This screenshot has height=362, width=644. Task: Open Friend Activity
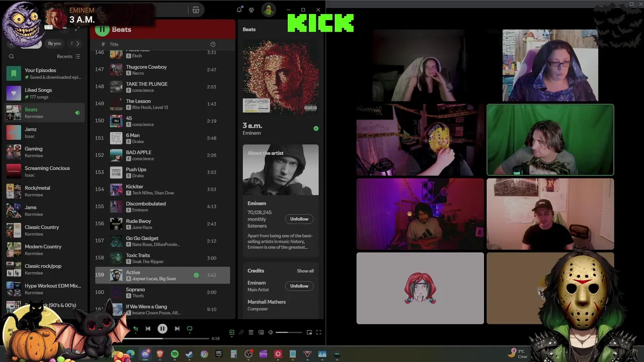click(251, 10)
